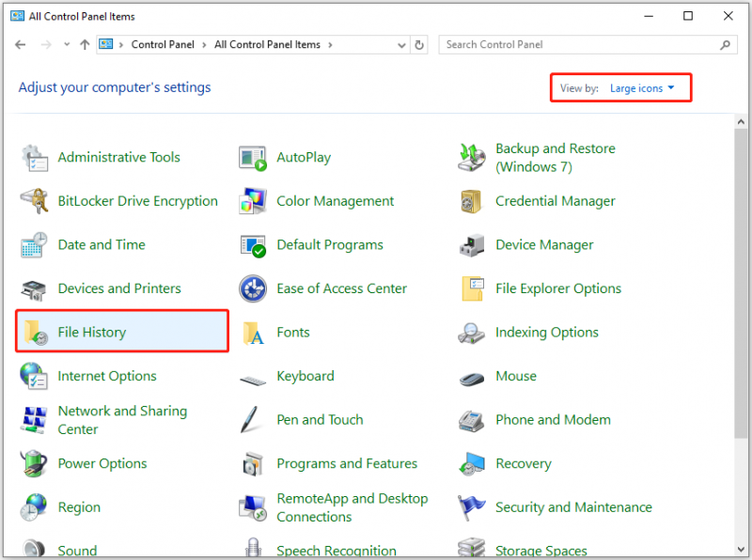Open the Programs and Features link
This screenshot has width=752, height=560.
(x=347, y=463)
